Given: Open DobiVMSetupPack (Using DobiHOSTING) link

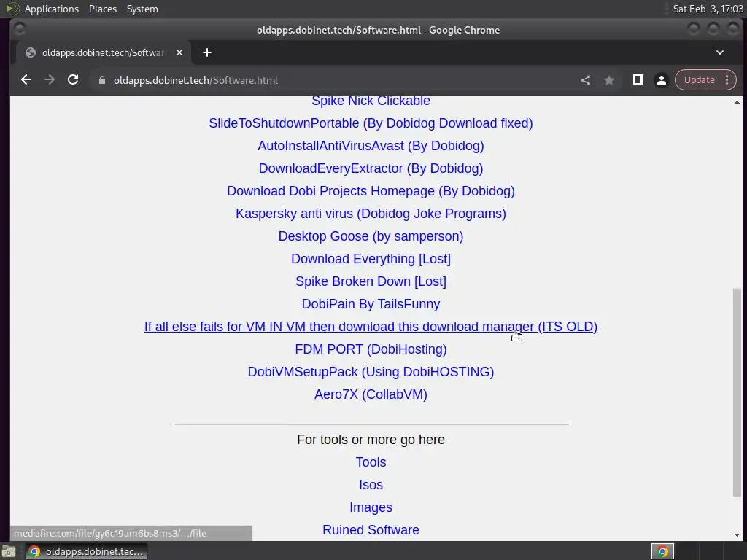Looking at the screenshot, I should 371,372.
